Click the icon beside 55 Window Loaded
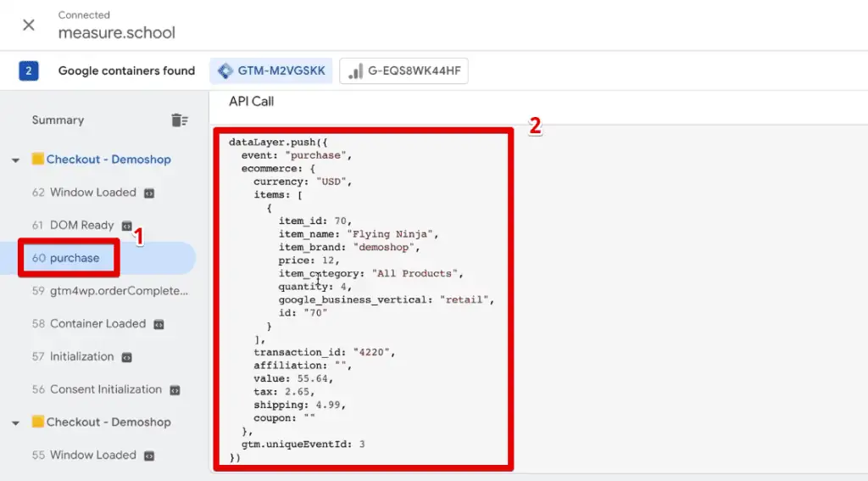 coord(149,456)
